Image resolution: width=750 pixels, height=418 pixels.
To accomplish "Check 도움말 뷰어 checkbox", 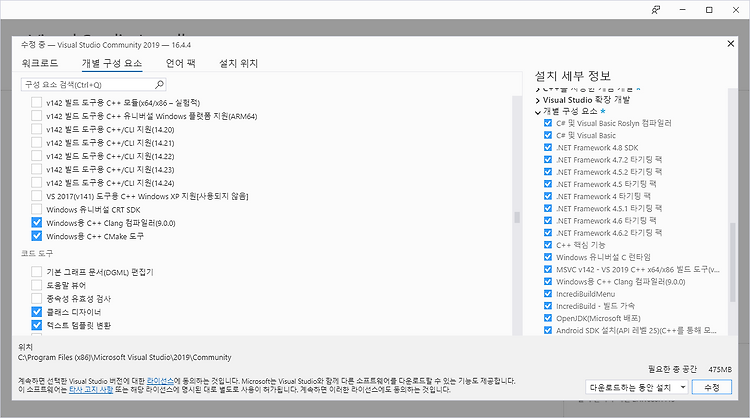I will pos(36,286).
